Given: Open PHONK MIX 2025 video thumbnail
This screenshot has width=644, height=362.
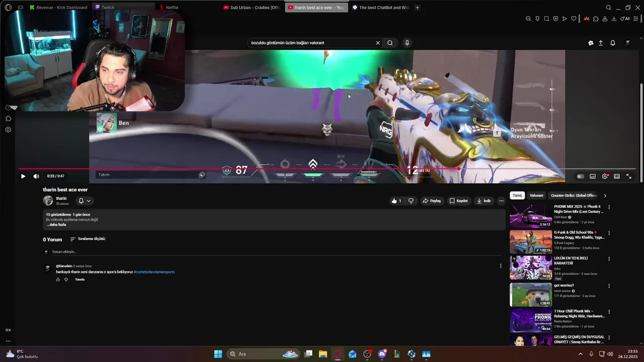Looking at the screenshot, I should point(531,216).
